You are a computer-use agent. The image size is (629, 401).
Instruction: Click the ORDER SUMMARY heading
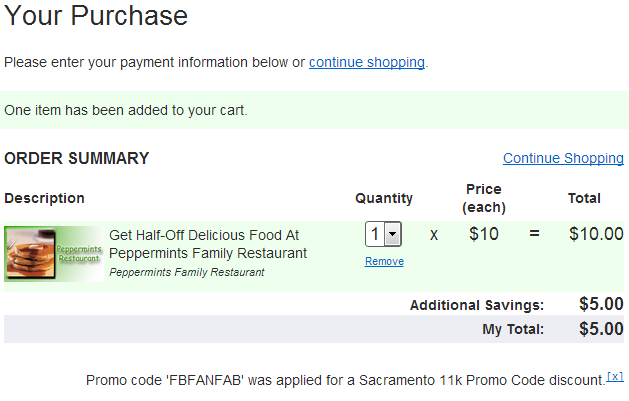pos(77,158)
